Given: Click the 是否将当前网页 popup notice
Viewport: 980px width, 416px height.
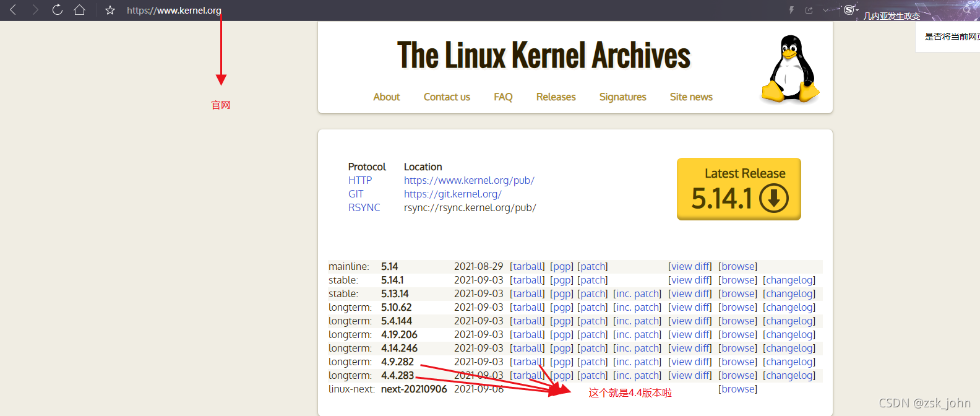Looking at the screenshot, I should click(x=948, y=37).
